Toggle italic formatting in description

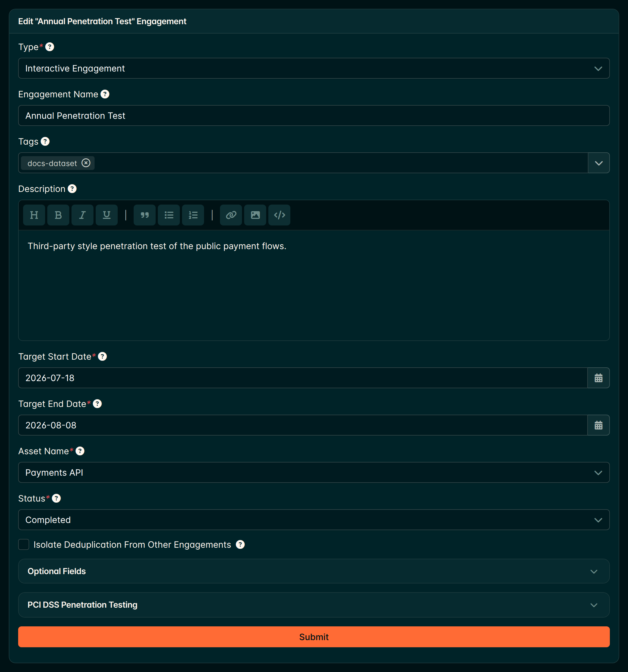click(82, 215)
